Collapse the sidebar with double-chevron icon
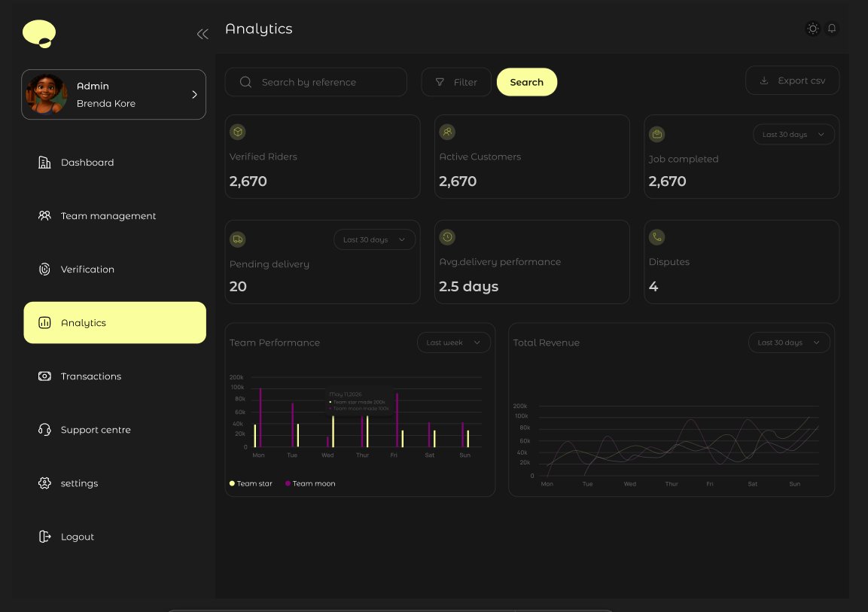This screenshot has width=868, height=612. click(x=203, y=35)
